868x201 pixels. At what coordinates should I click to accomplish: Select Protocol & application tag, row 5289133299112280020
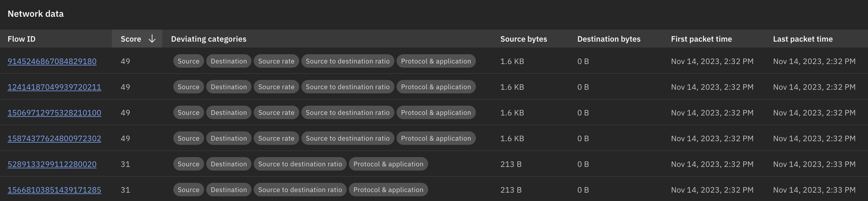tap(389, 164)
